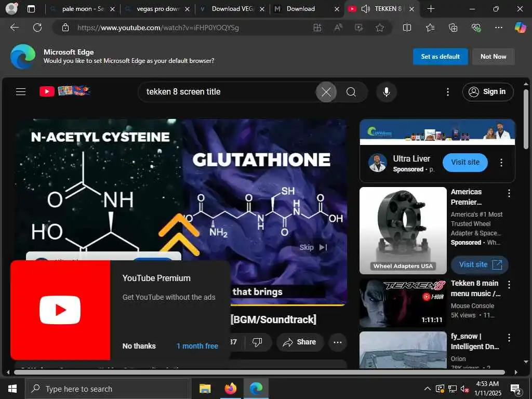View site information lock icon
The image size is (532, 399).
coord(65,28)
